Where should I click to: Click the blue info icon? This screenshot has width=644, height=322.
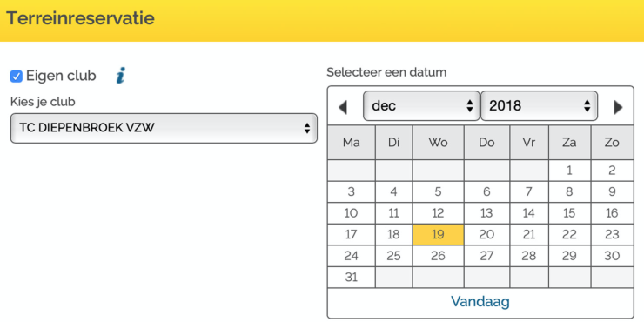(x=120, y=76)
